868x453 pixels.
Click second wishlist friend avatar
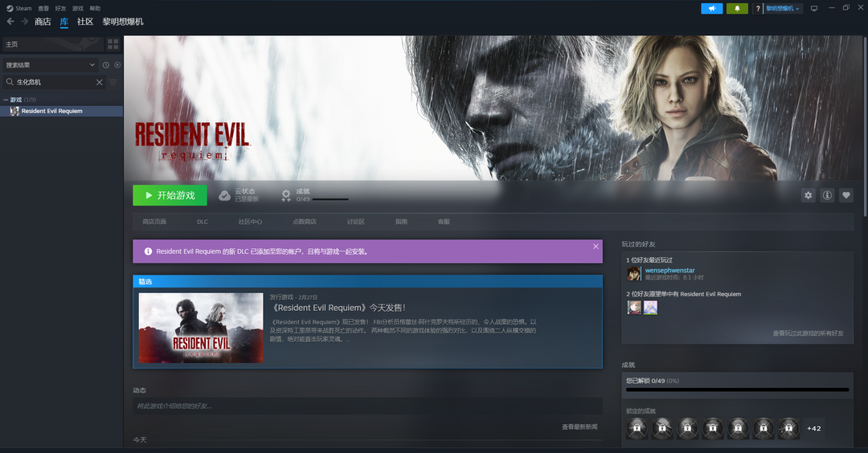[650, 308]
